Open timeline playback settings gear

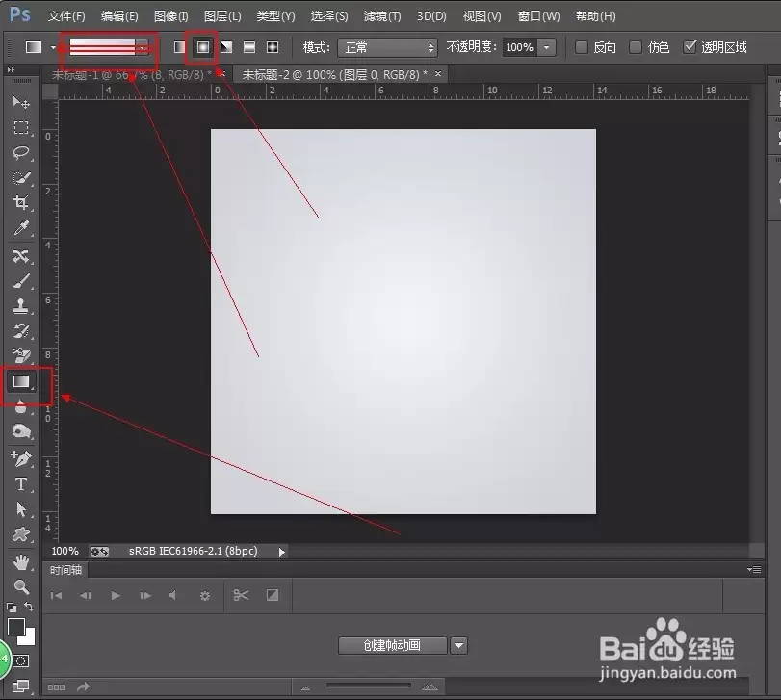(x=205, y=595)
